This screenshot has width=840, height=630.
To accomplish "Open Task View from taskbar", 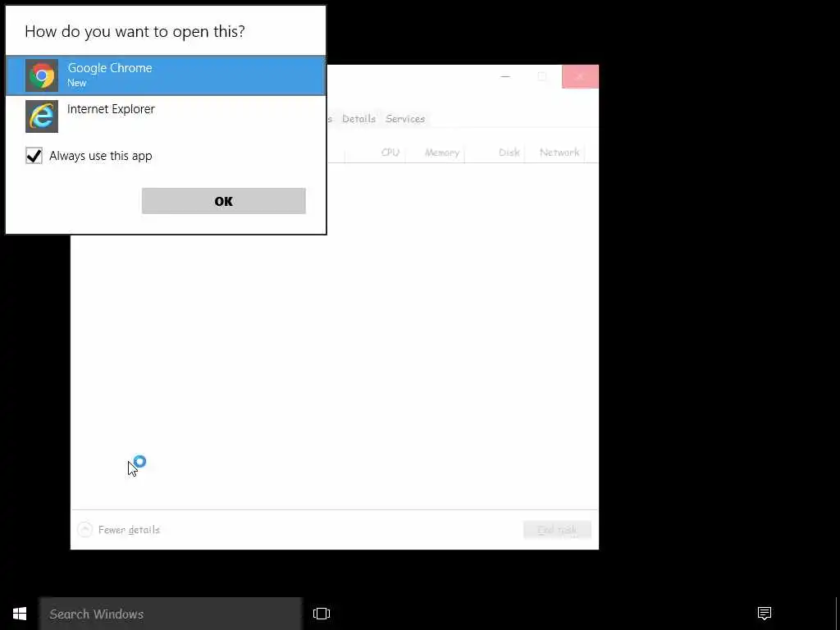I will pos(322,614).
